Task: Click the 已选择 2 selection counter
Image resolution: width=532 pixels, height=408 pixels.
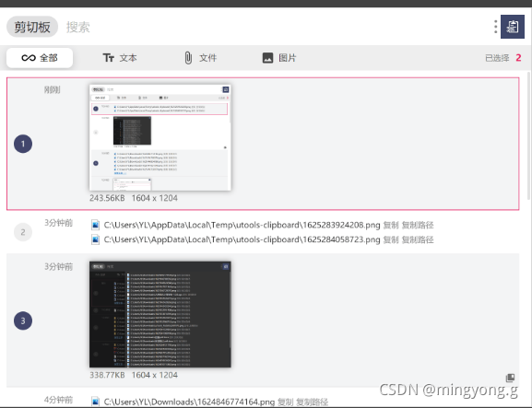Action: click(503, 58)
